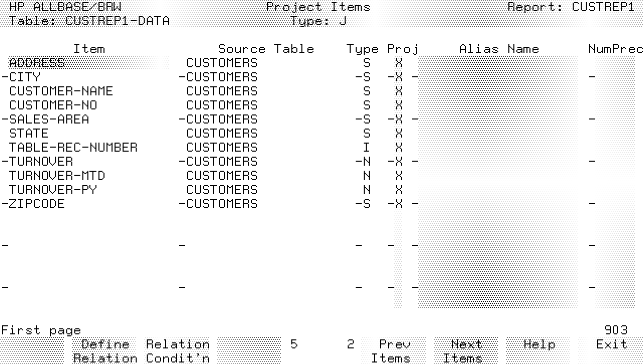Screen dimensions: 643x364
Task: Select the TABLE-REC-NUMBER item
Action: pos(73,148)
